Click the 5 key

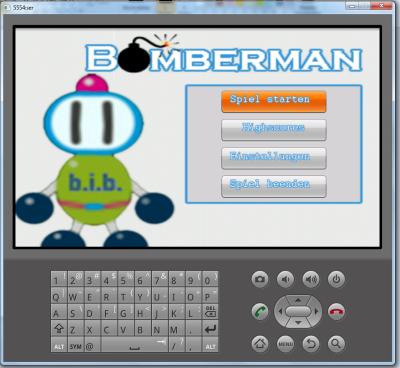[x=126, y=279]
